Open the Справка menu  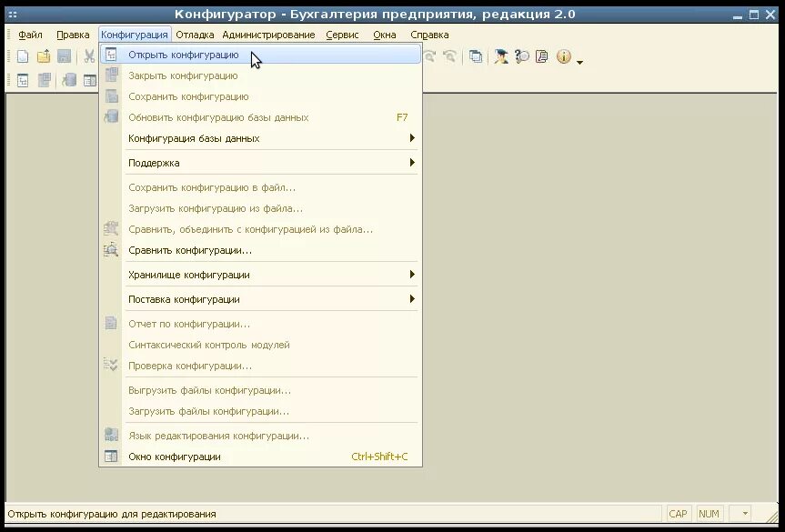tap(429, 35)
